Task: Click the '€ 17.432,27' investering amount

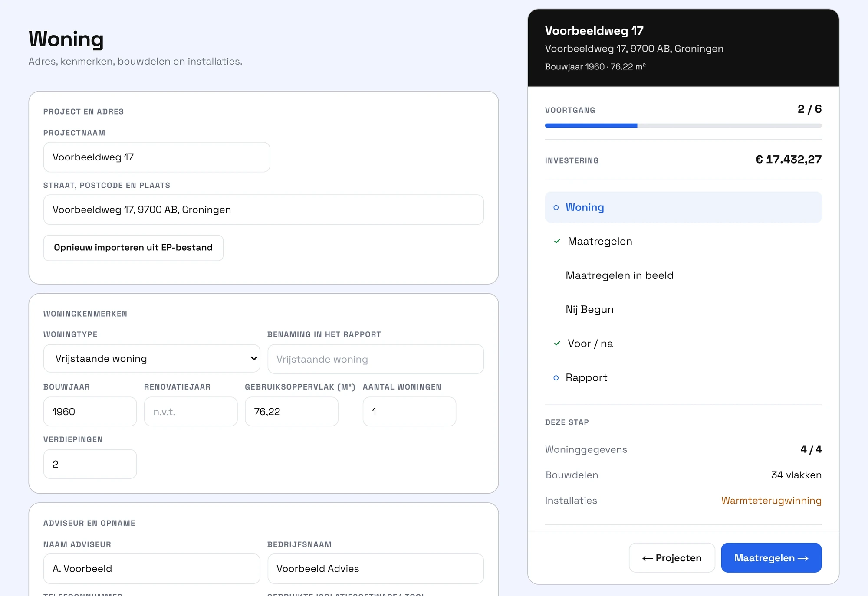Action: pos(788,160)
